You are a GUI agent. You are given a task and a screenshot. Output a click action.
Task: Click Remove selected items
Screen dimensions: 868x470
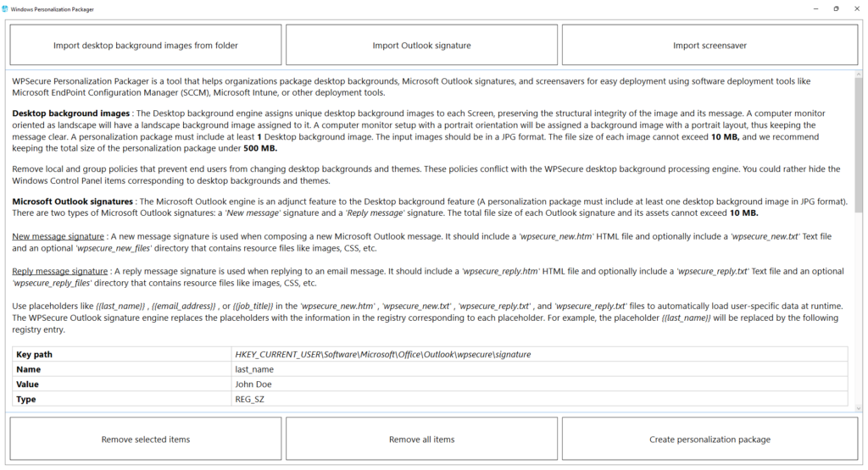pyautogui.click(x=146, y=439)
